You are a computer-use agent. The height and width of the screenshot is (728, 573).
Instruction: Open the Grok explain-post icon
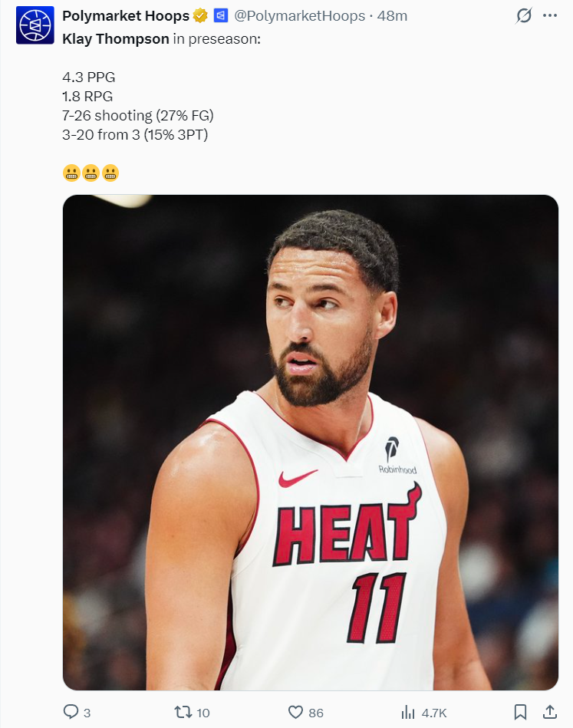[524, 16]
